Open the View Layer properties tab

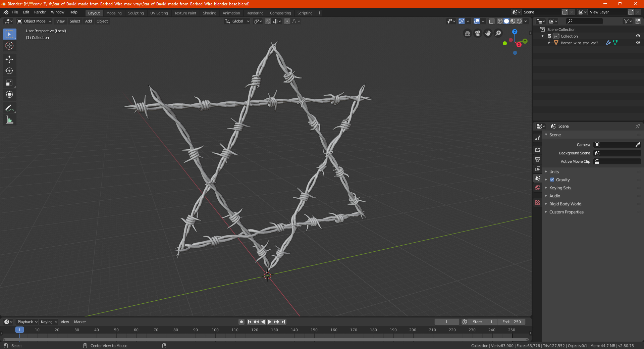tap(538, 168)
